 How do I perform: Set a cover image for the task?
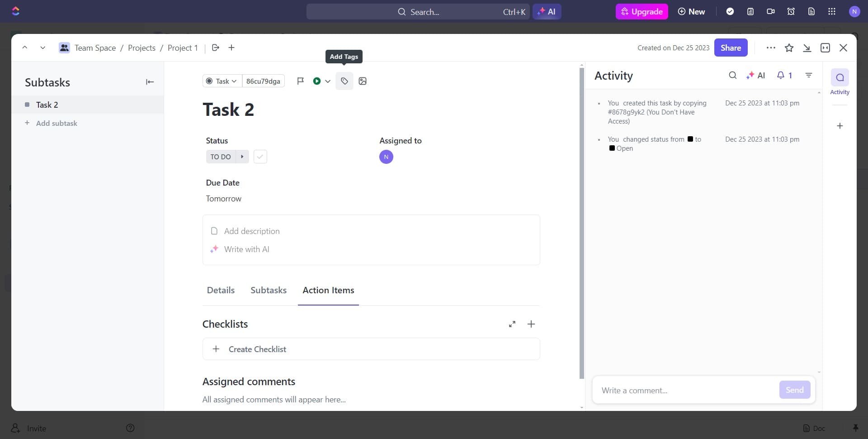(363, 81)
